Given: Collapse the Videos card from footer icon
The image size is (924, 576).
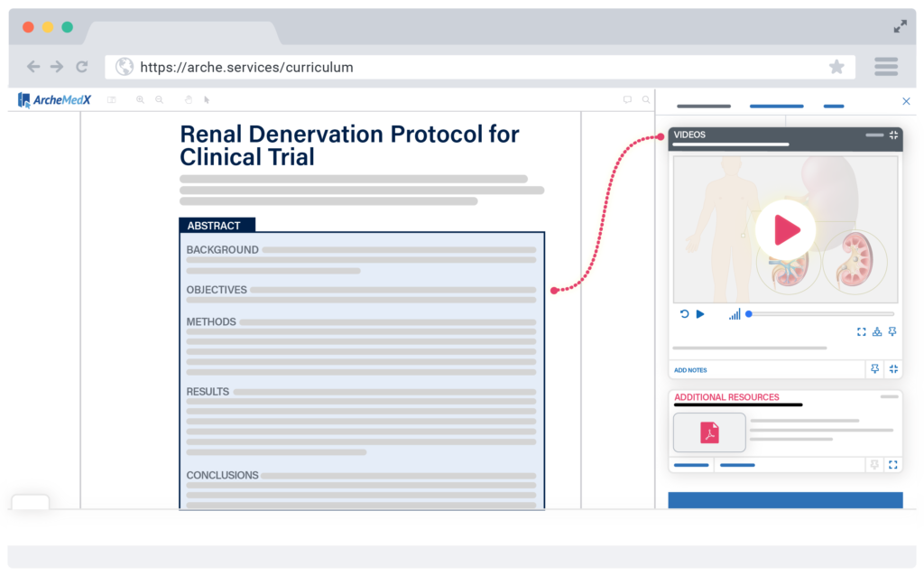Looking at the screenshot, I should coord(893,369).
